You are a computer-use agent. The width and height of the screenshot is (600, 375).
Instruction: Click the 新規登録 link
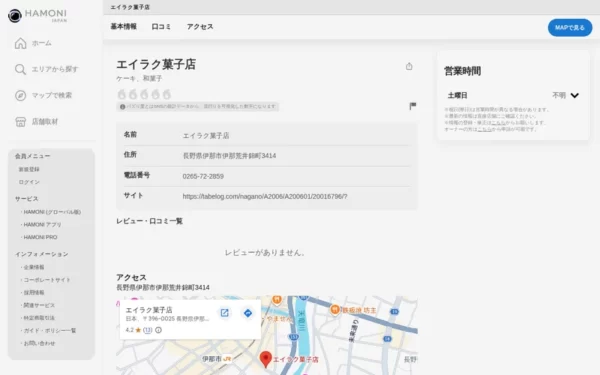[29, 169]
